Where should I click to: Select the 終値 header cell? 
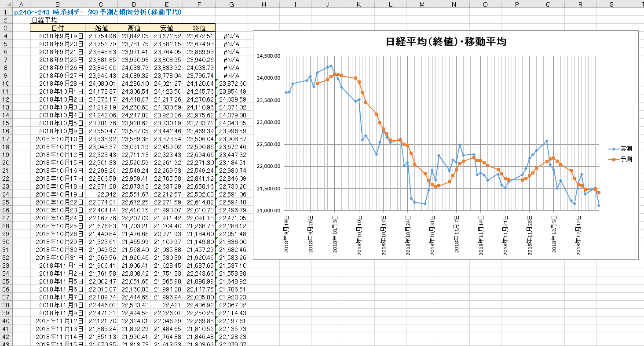199,28
